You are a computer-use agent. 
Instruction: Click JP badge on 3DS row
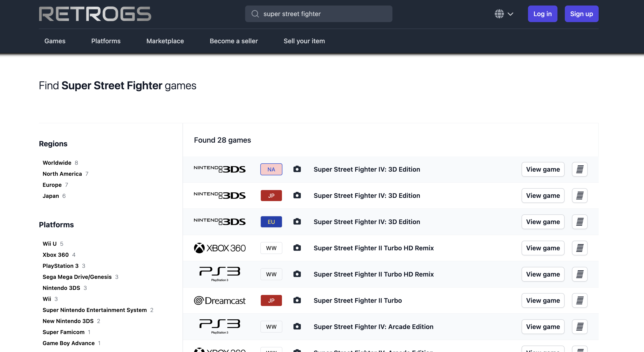(x=271, y=195)
